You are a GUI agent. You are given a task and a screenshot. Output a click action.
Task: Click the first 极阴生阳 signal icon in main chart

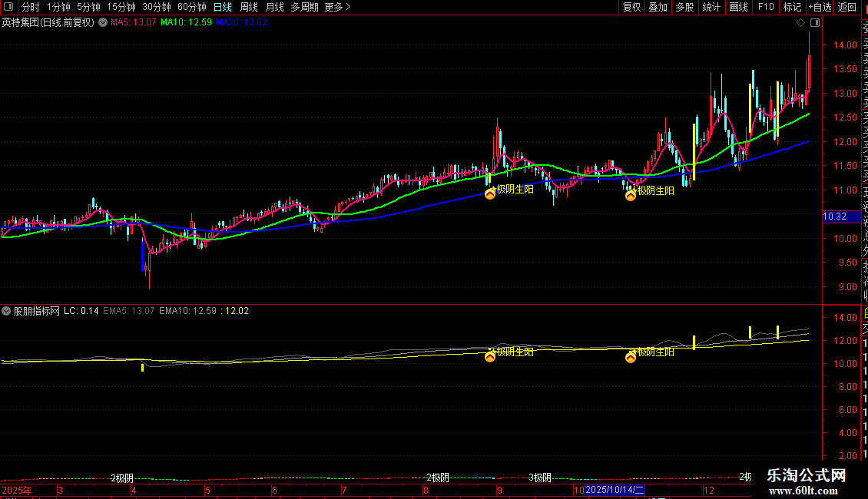[490, 193]
